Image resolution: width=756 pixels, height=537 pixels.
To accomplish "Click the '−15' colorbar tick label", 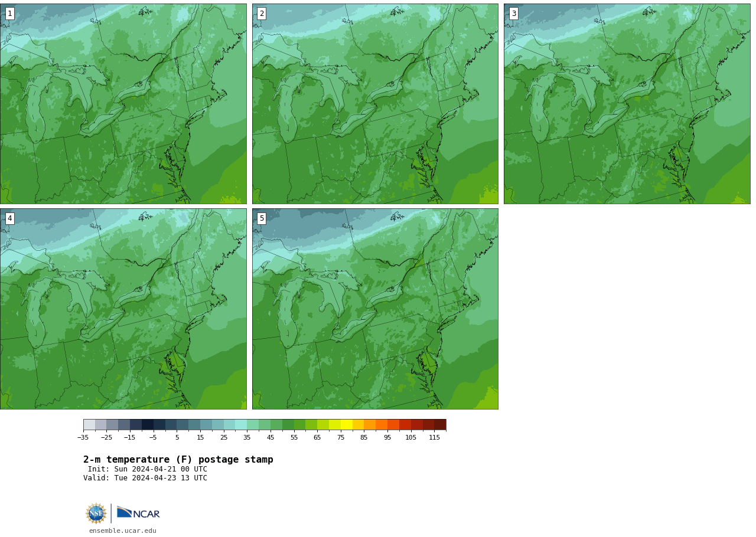I will 130,438.
